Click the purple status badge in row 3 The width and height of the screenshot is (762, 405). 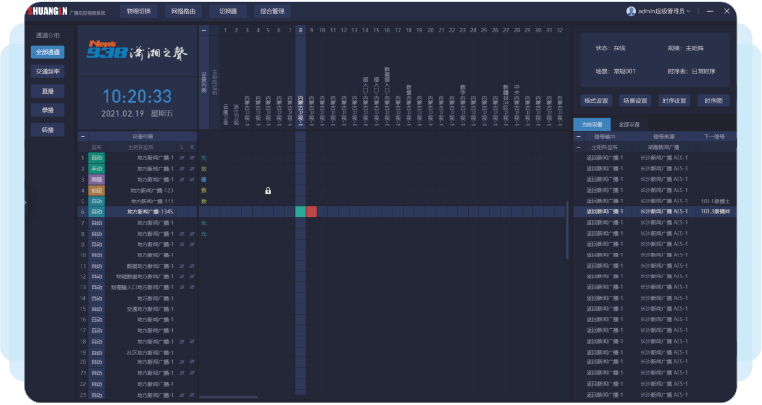point(97,179)
